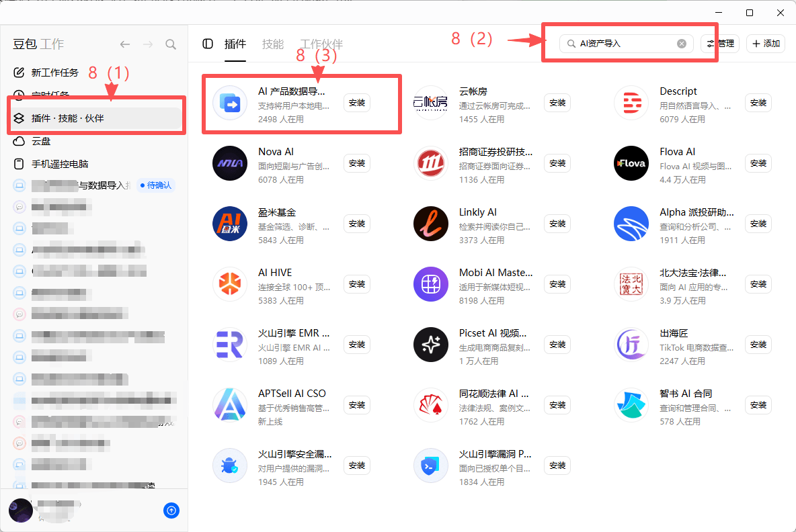
Task: Open the Nova AI plugin title
Action: click(x=276, y=152)
